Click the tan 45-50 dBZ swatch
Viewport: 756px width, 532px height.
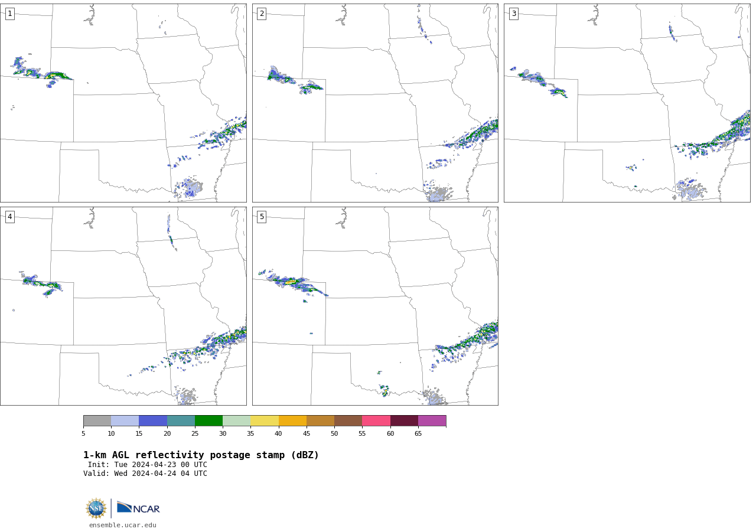pyautogui.click(x=320, y=421)
